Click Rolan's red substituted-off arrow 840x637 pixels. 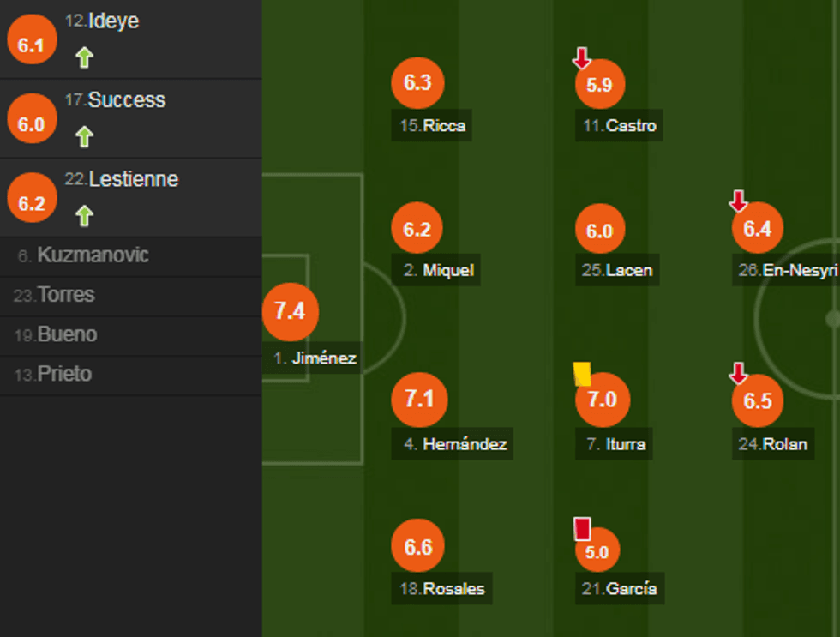[x=738, y=373]
